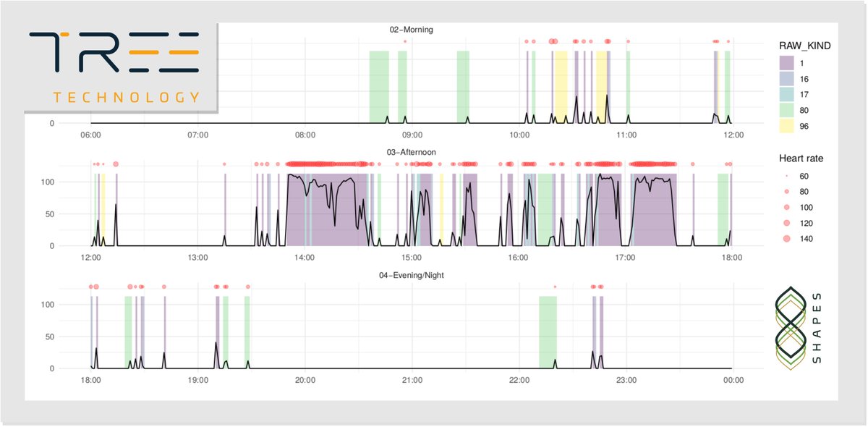Select the green RAW_KIND 80 legend swatch

787,111
